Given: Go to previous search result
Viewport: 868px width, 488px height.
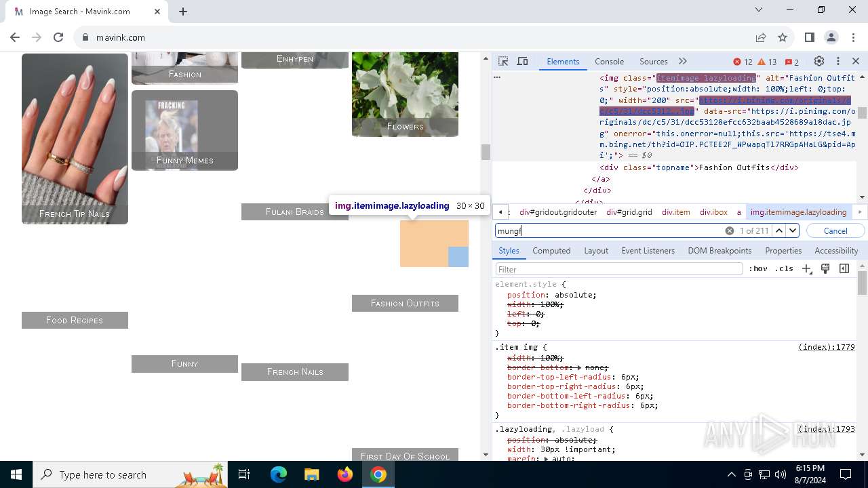Looking at the screenshot, I should [x=779, y=230].
